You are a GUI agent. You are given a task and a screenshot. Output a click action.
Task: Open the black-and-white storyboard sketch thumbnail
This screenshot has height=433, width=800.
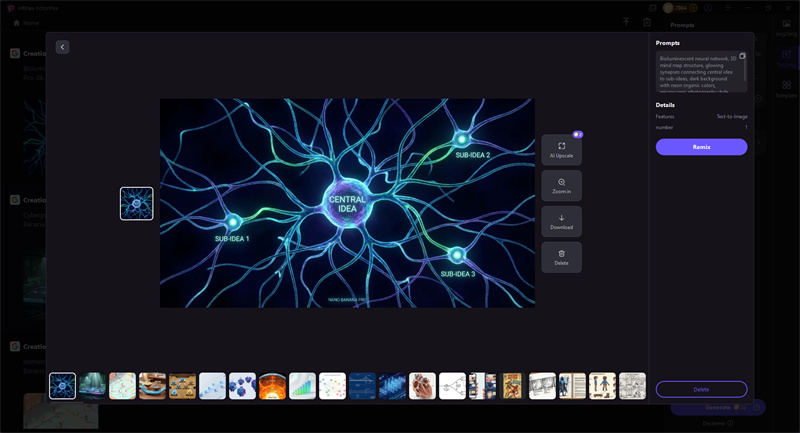point(542,386)
